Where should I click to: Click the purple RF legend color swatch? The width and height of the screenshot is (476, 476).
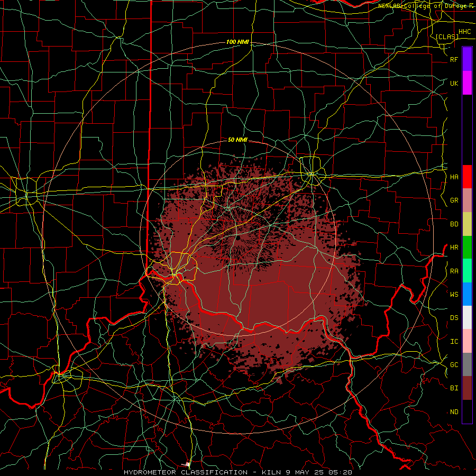(x=467, y=59)
